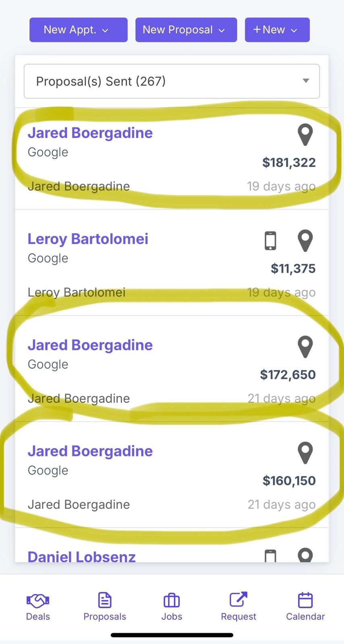Screen dimensions: 344x644
Task: Open the Calendar icon
Action: [x=305, y=600]
